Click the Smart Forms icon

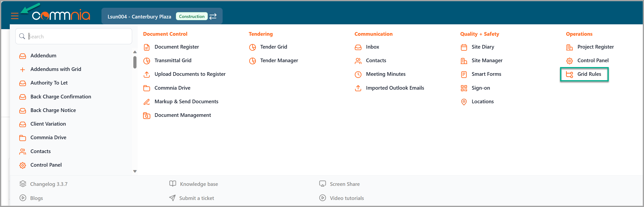click(464, 74)
